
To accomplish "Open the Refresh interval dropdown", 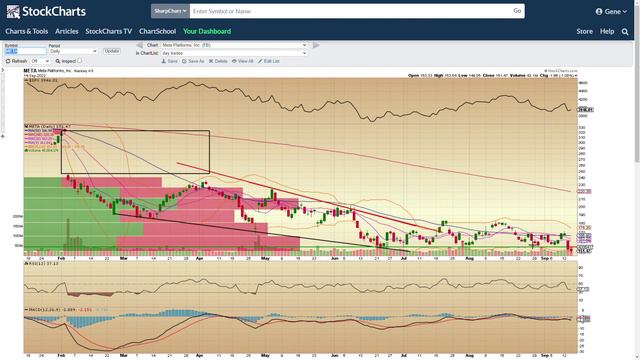I will [40, 61].
